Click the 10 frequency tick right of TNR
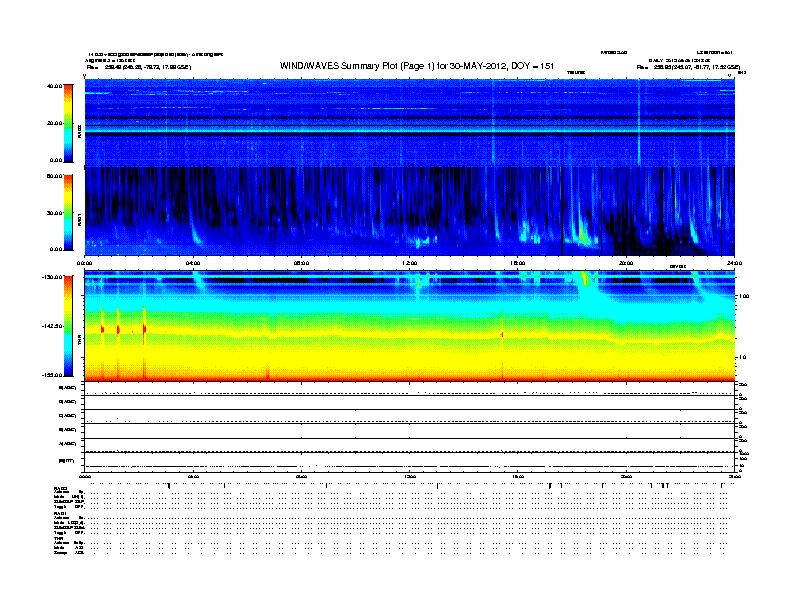The width and height of the screenshot is (792, 612). tap(742, 358)
